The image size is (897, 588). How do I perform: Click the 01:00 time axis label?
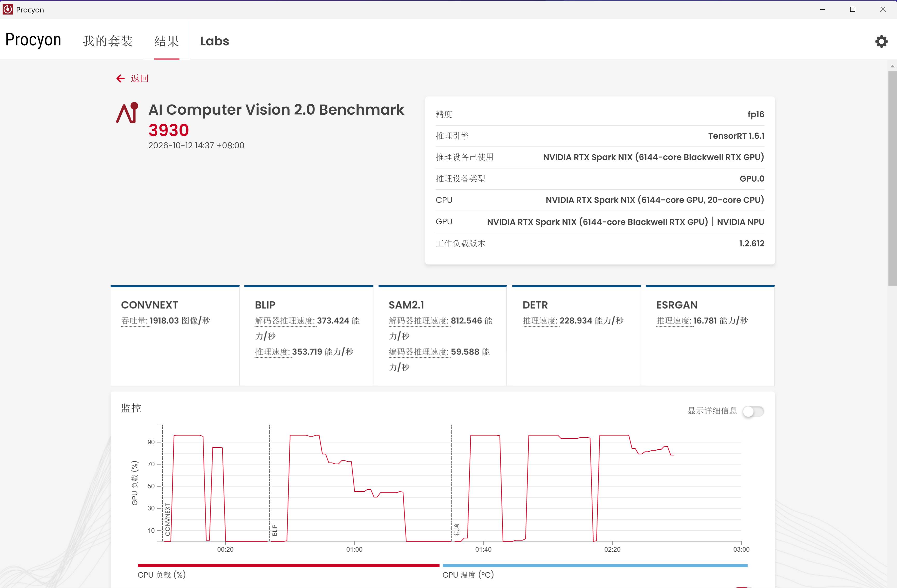click(354, 549)
